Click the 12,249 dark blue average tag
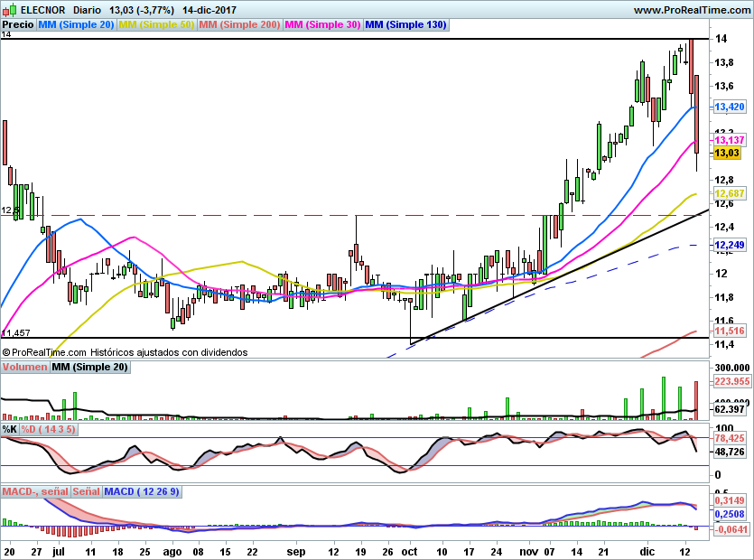Viewport: 754px width, 560px height. click(x=730, y=246)
